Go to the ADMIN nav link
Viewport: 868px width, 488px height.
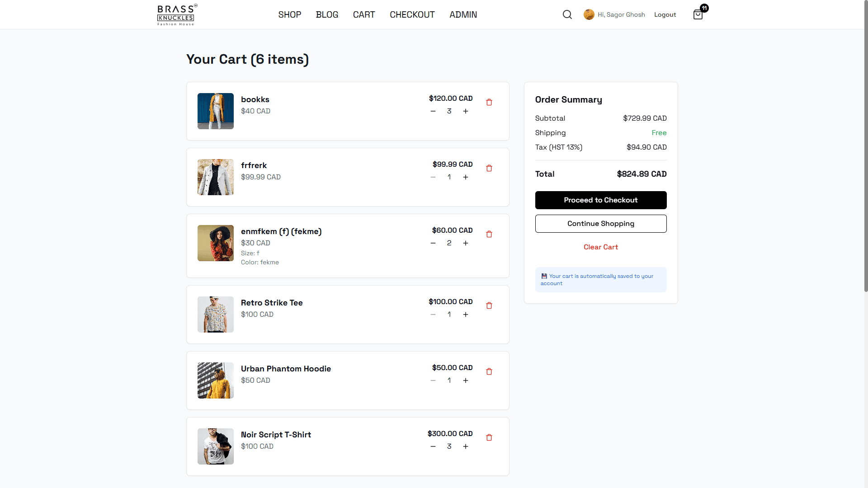463,14
